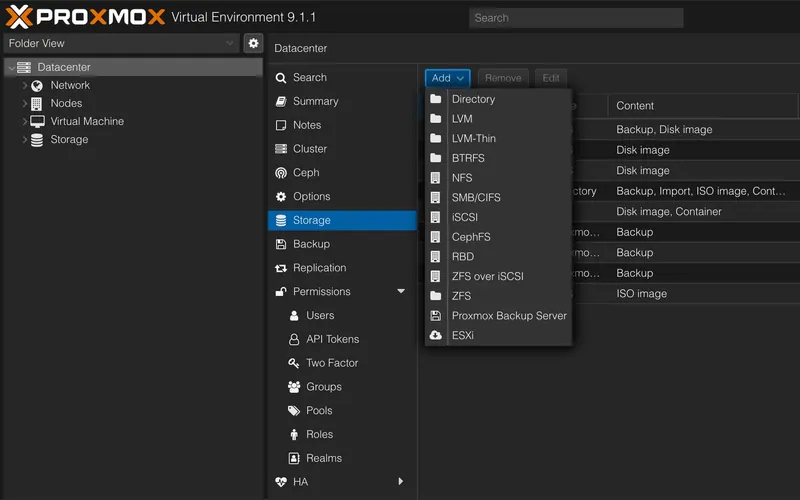The width and height of the screenshot is (800, 500).
Task: Choose NFS from the Add menu
Action: click(x=498, y=178)
